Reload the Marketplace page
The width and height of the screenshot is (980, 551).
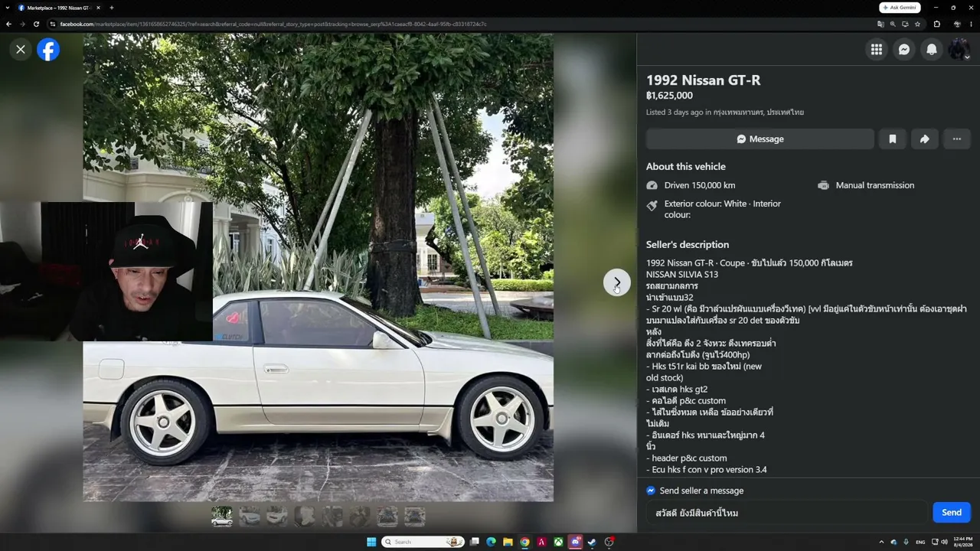click(36, 24)
